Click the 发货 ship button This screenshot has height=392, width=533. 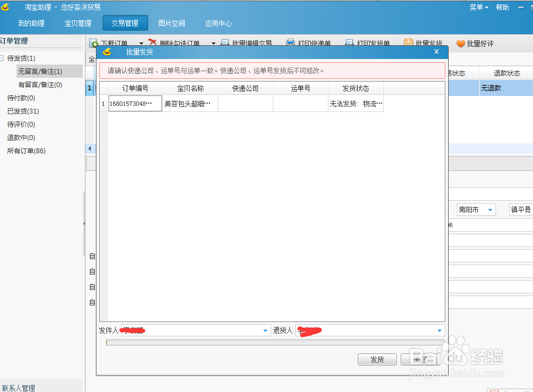coord(377,359)
